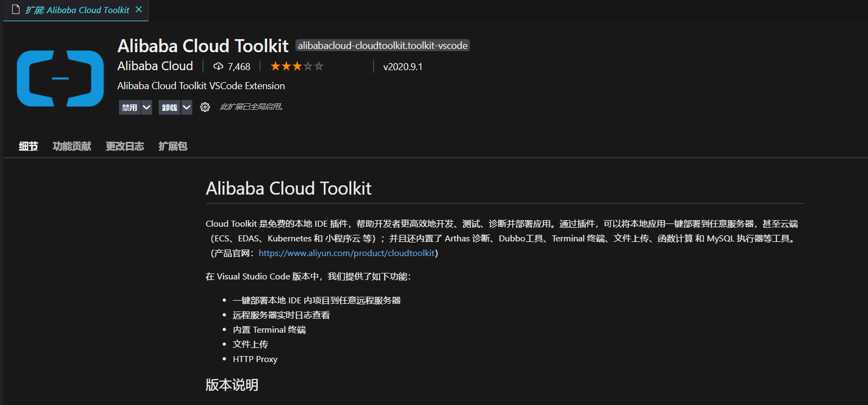
Task: Expand the 卸载 dropdown arrow
Action: 186,107
